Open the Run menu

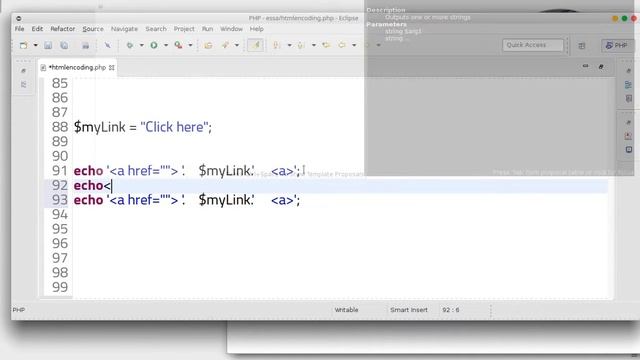[207, 29]
